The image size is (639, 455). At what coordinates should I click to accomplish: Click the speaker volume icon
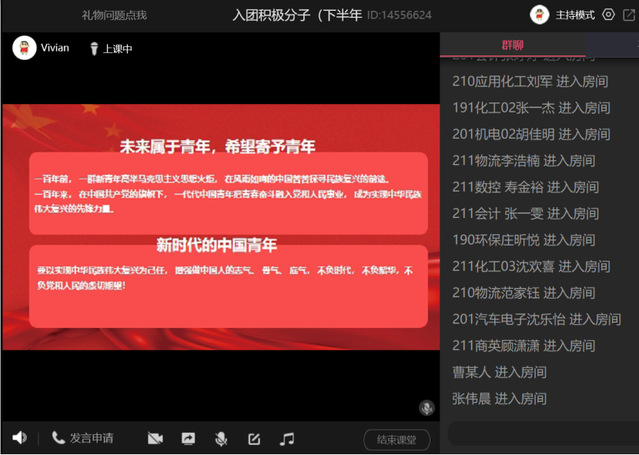[19, 438]
